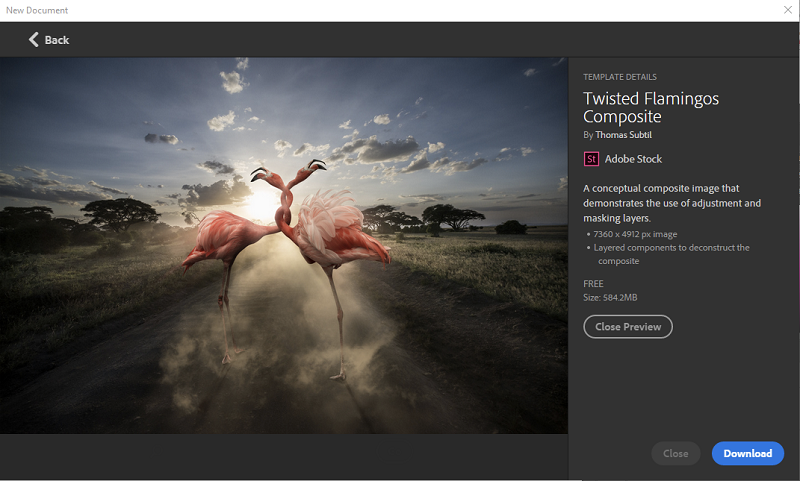Click the greyed-out Close button
Image resolution: width=800 pixels, height=481 pixels.
pos(676,453)
